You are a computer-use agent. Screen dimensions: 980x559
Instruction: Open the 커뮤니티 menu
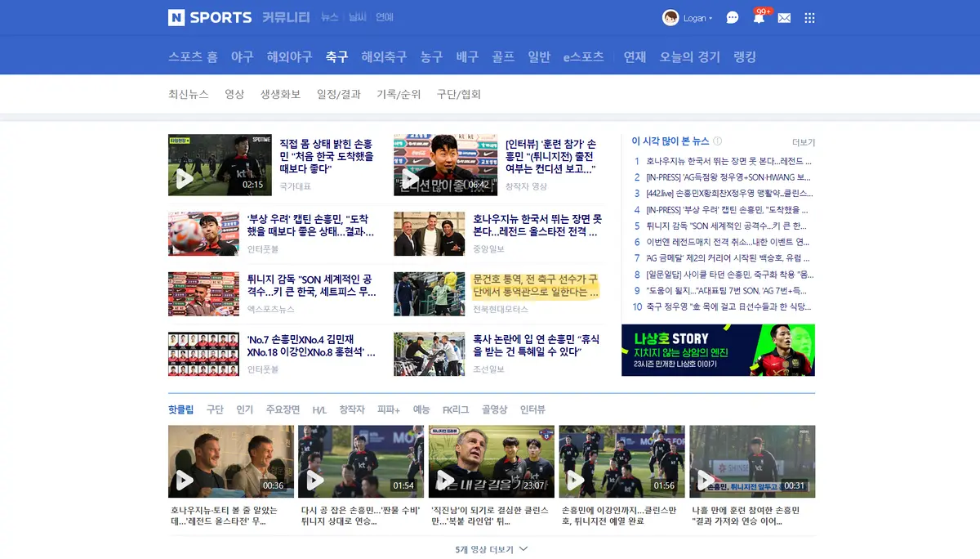(286, 17)
